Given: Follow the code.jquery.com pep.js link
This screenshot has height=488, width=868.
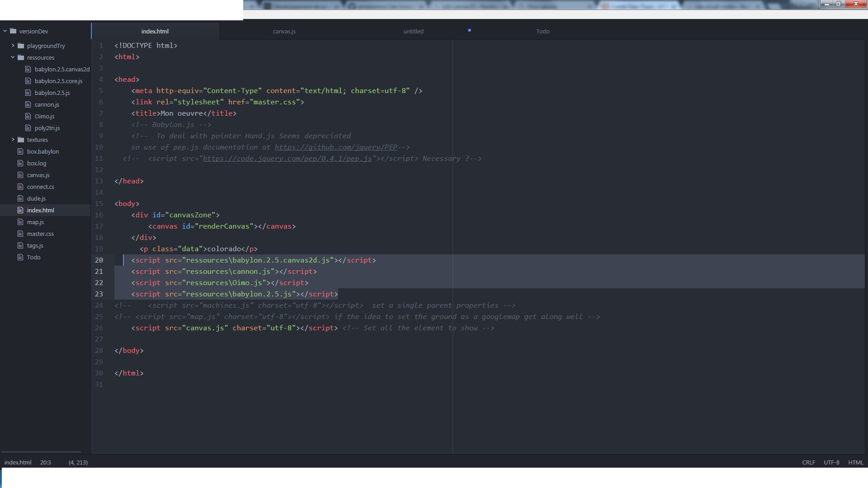Looking at the screenshot, I should click(287, 159).
